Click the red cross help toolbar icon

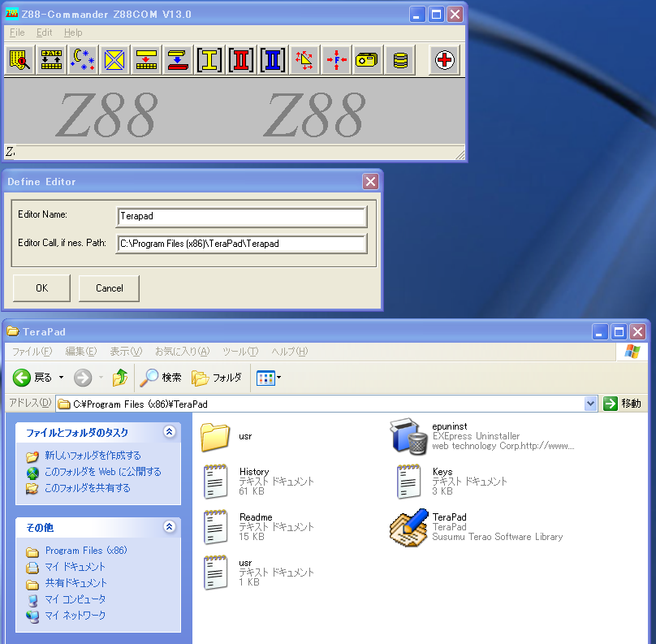point(444,60)
